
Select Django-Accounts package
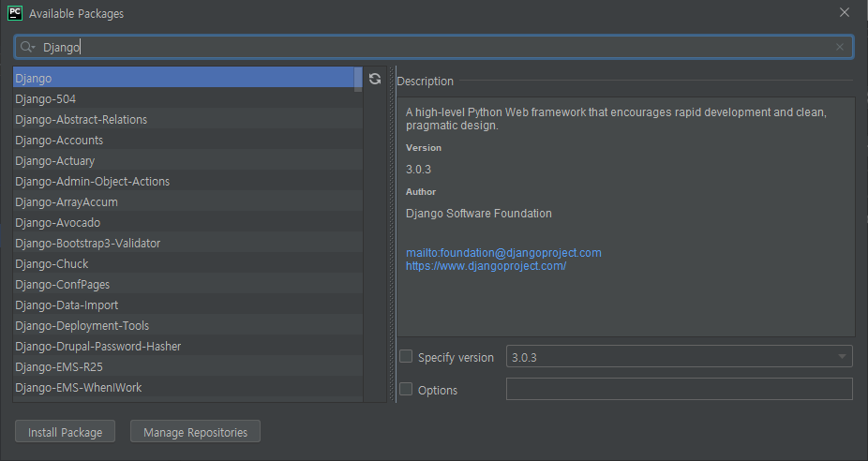pyautogui.click(x=187, y=140)
